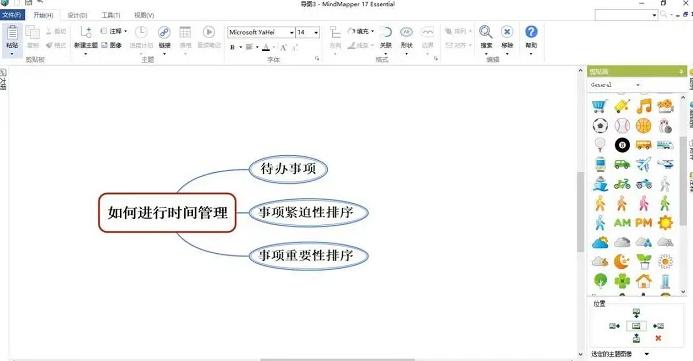Select the black 8-ball clipart

coord(622,145)
